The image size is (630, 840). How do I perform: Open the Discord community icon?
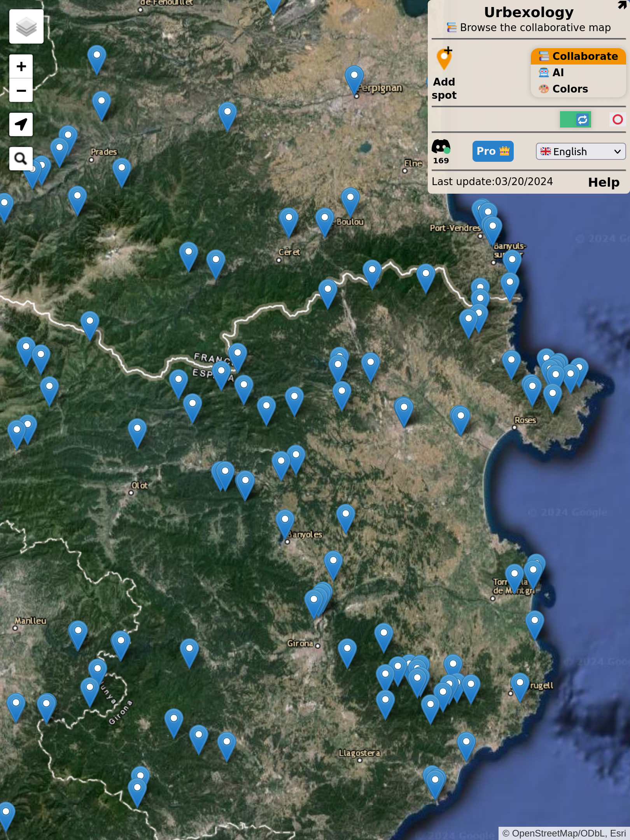[441, 147]
